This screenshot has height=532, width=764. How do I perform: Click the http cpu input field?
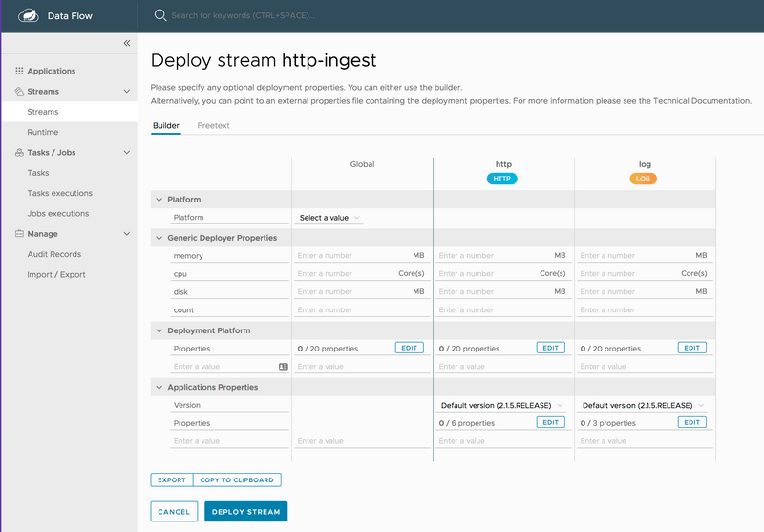click(503, 274)
